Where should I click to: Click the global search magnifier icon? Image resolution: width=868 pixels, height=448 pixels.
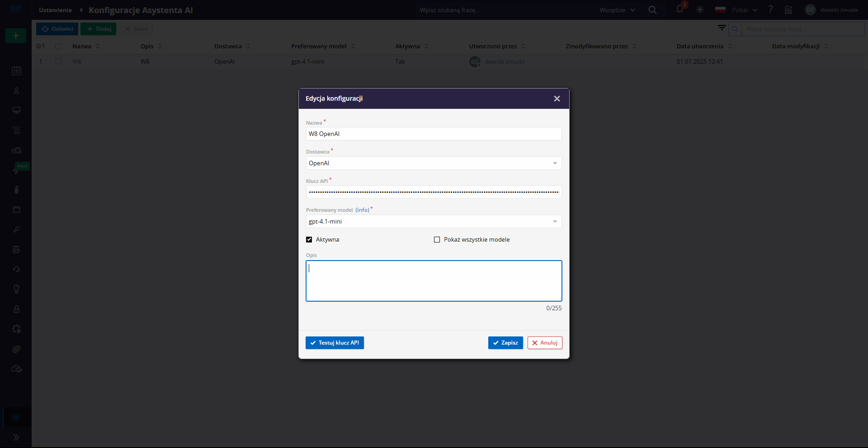(x=652, y=9)
